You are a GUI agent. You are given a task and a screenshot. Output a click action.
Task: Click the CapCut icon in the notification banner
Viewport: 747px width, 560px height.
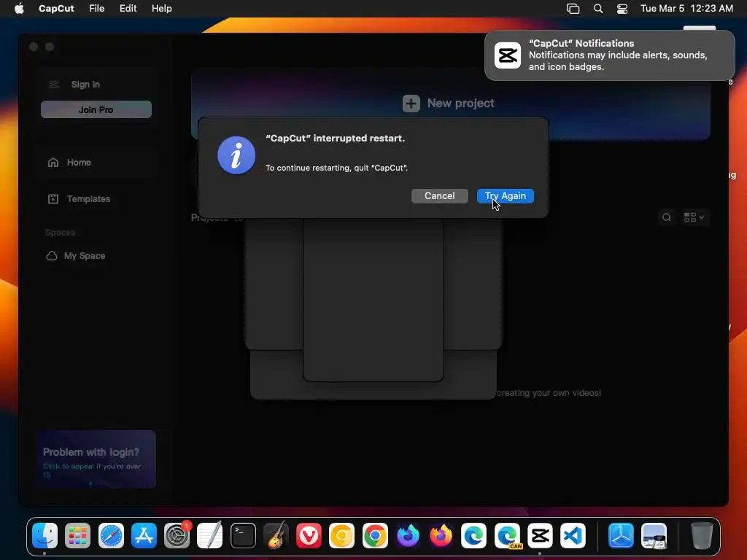pos(508,55)
